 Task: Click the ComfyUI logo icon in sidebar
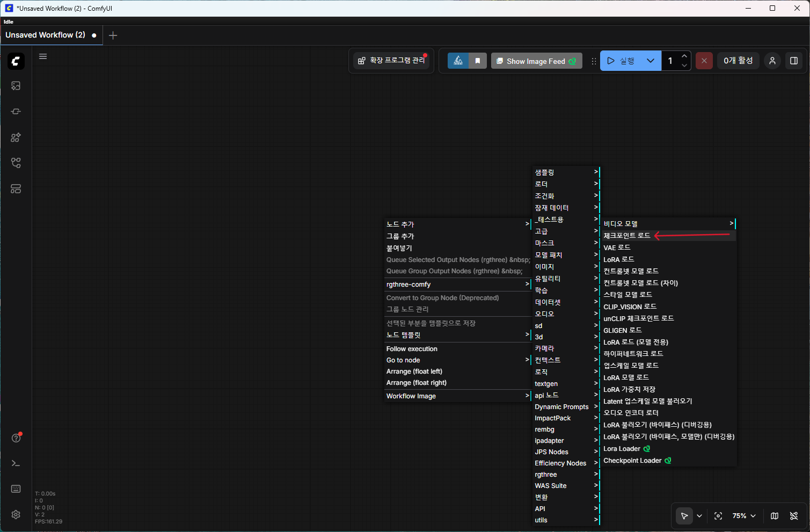coord(16,61)
